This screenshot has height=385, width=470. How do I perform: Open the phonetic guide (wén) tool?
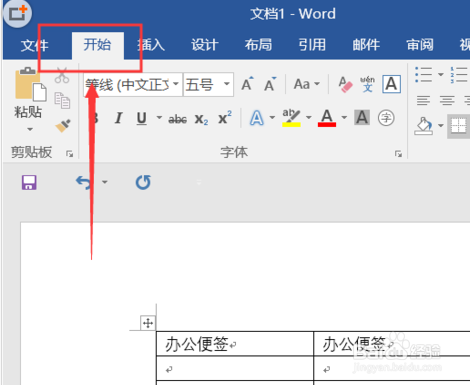(367, 84)
